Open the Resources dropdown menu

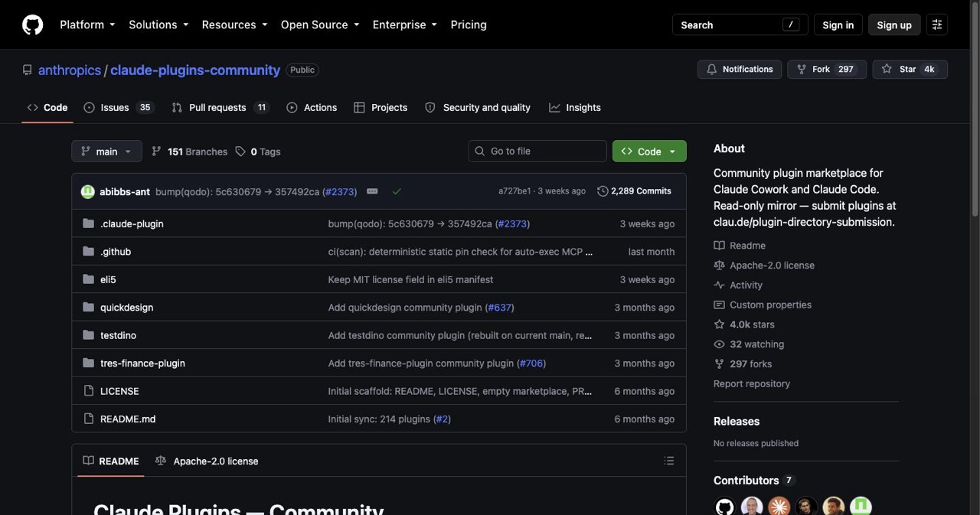tap(234, 24)
